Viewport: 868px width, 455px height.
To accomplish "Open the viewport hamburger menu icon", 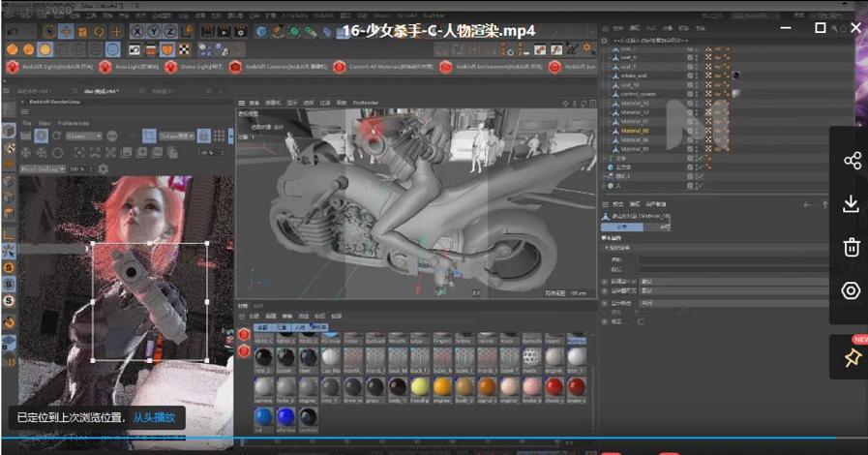I will pyautogui.click(x=241, y=103).
